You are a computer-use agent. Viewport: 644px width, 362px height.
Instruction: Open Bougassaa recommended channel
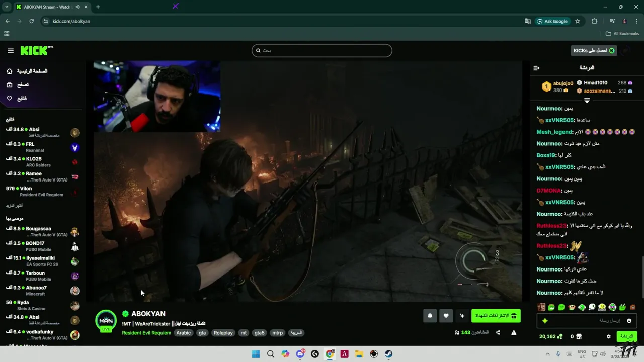click(42, 232)
